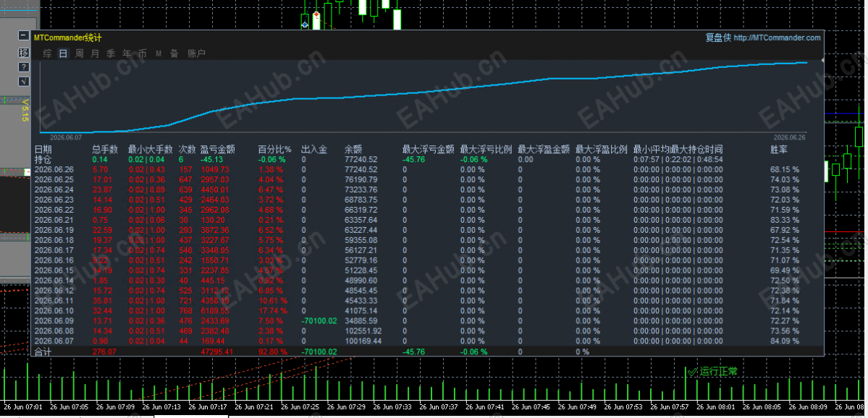Viewport: 868px width, 418px height.
Task: Switch to the 综 summary tab
Action: tap(48, 54)
